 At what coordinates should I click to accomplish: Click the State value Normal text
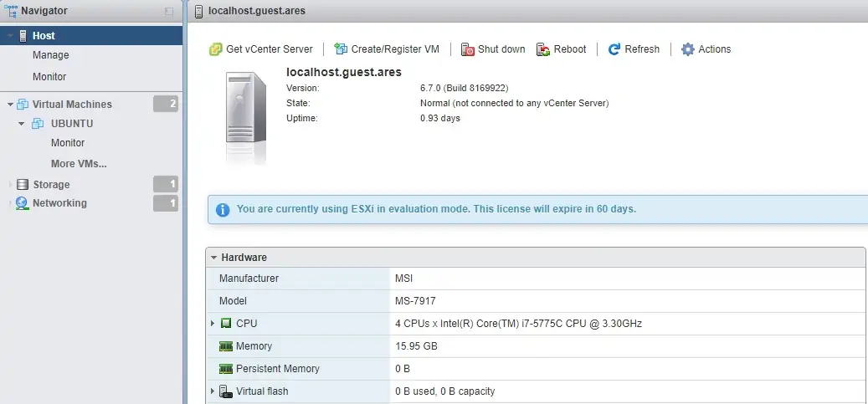pos(514,103)
